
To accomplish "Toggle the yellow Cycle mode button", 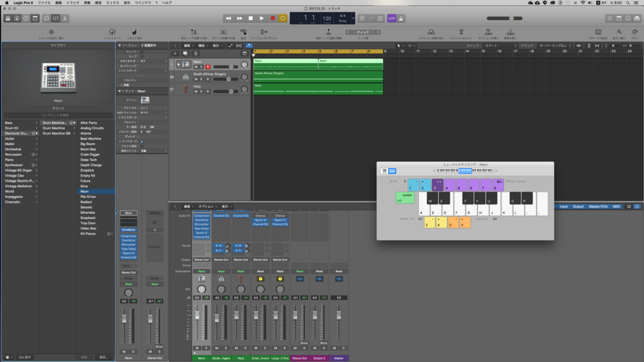I will tap(283, 18).
